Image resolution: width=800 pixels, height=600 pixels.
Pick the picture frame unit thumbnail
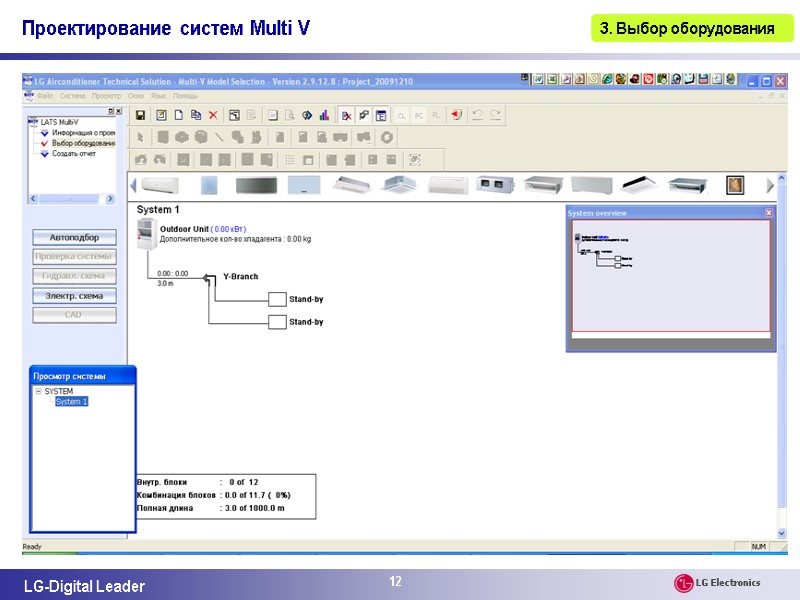[735, 185]
